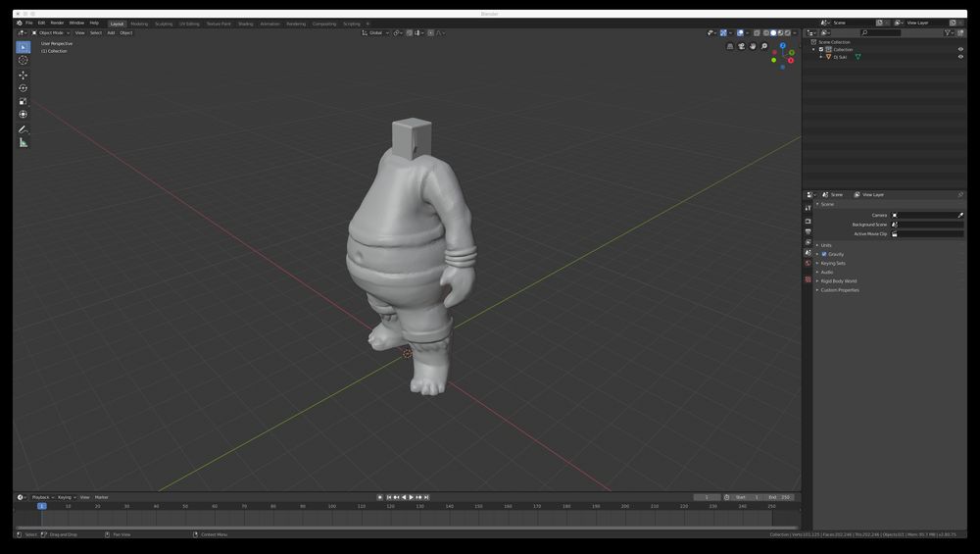Jump to the end frame button

point(426,498)
